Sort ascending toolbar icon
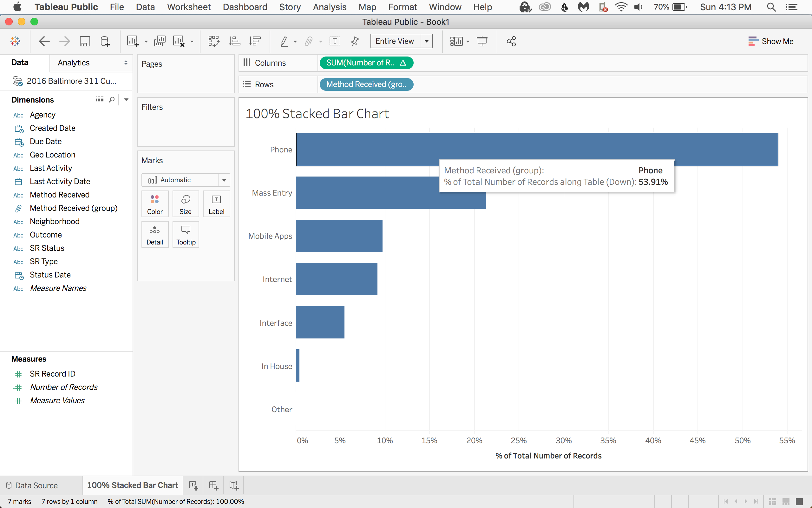This screenshot has width=812, height=508. click(234, 41)
